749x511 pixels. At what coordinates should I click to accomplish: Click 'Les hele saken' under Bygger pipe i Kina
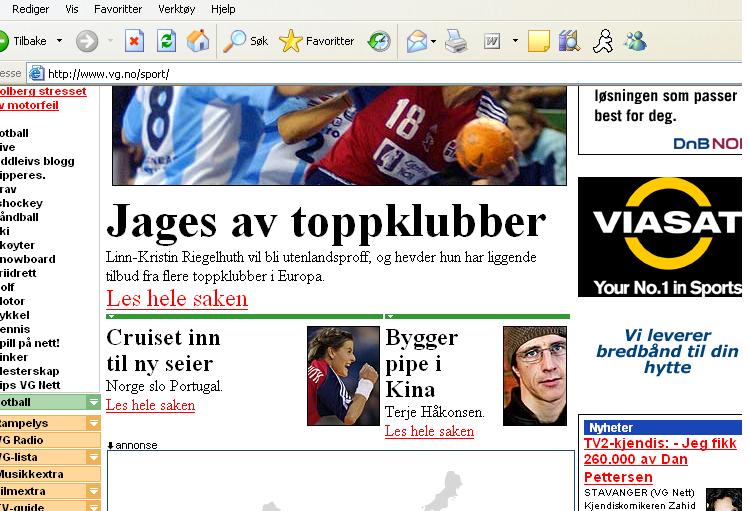point(429,431)
